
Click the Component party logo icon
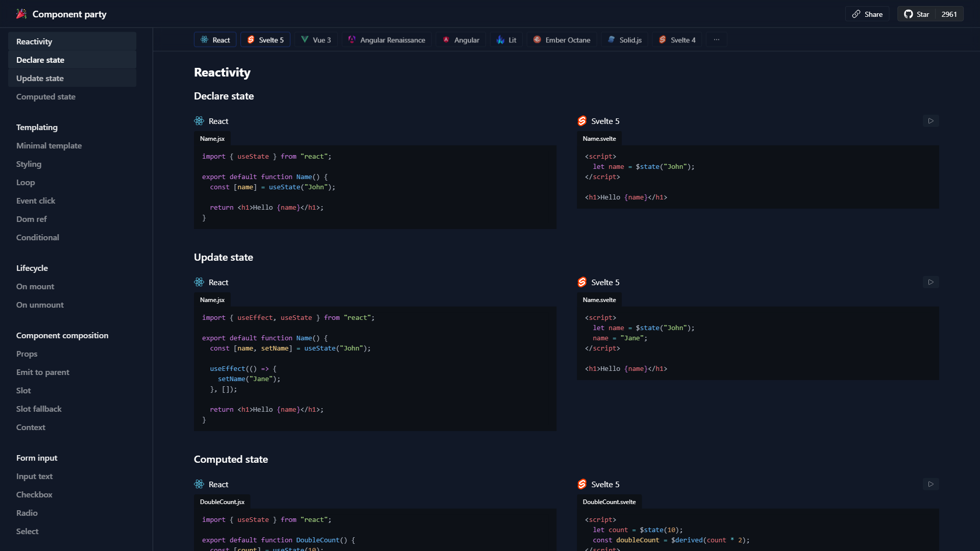(x=21, y=14)
